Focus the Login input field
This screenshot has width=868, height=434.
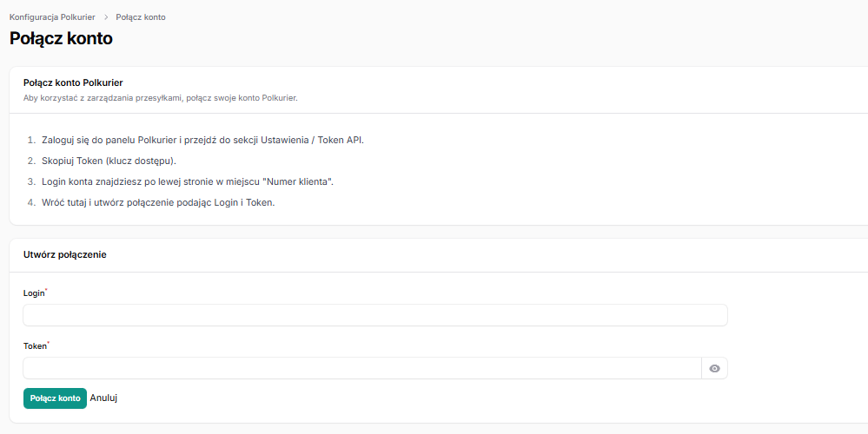point(374,315)
